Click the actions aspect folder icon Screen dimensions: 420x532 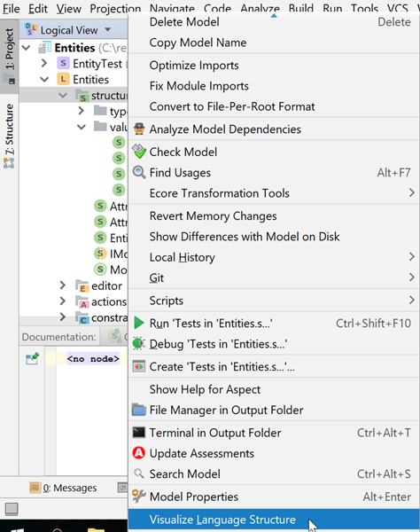(x=82, y=302)
